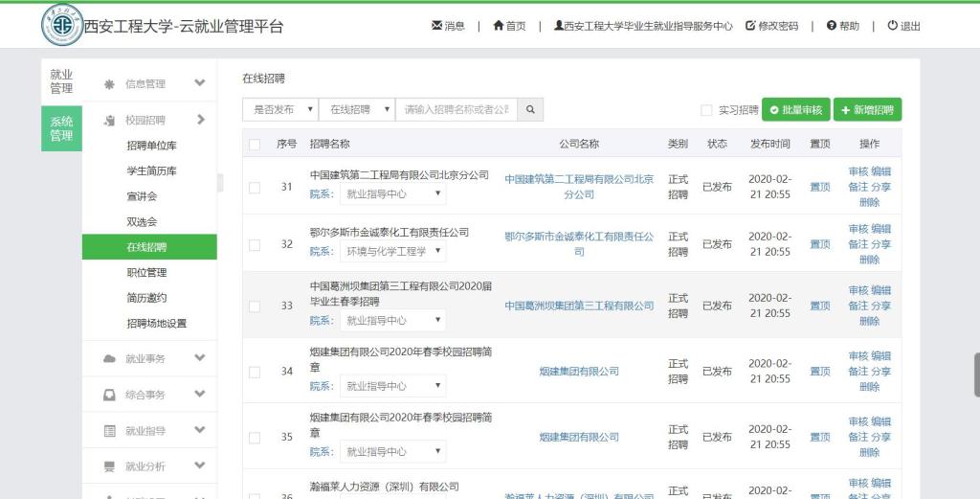Expand the 校园招聘 menu chevron
Screen dimensions: 980x499
click(201, 119)
